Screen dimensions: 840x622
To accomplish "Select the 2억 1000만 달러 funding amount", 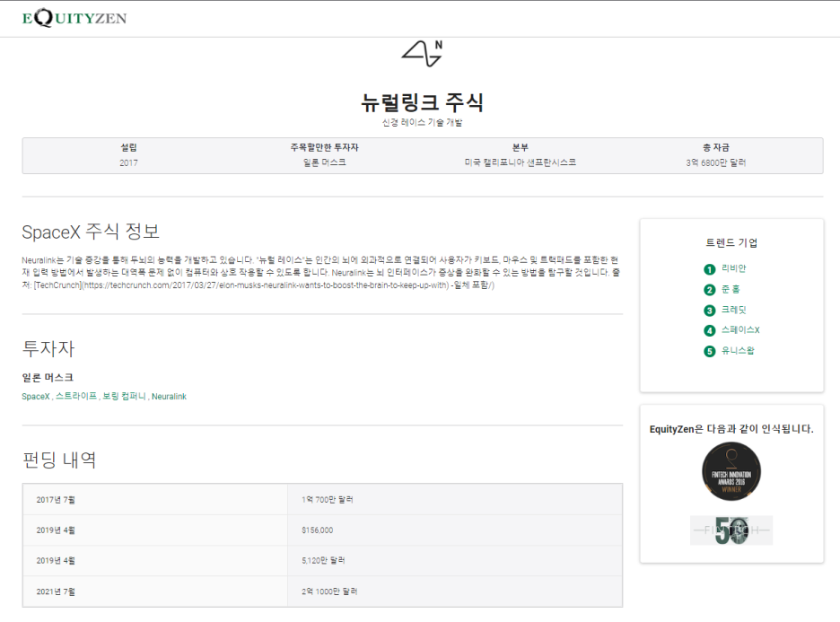I will (329, 592).
